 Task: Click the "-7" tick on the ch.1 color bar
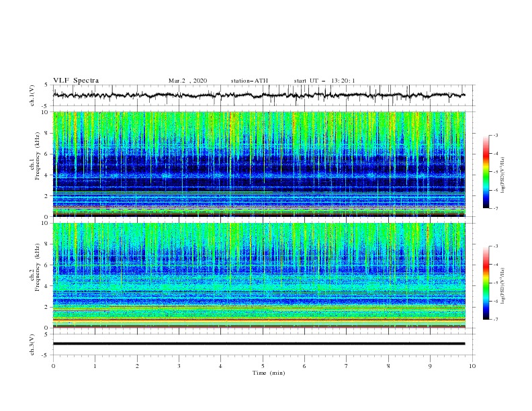496,208
